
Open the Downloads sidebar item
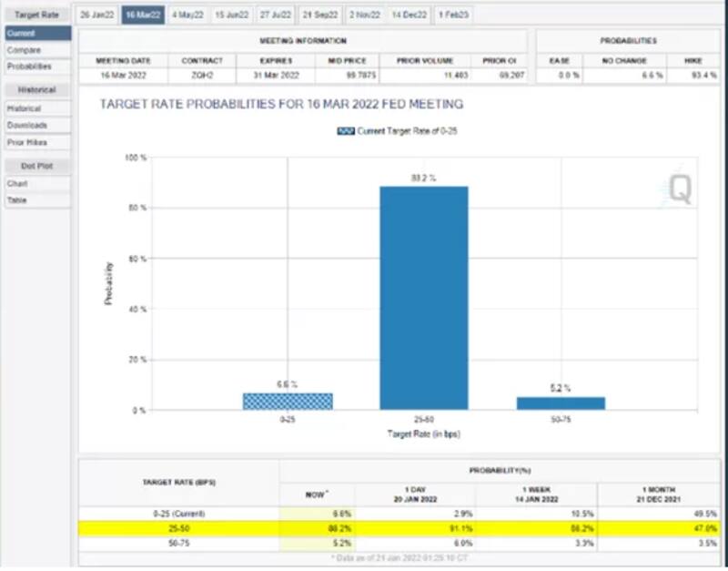[x=27, y=125]
